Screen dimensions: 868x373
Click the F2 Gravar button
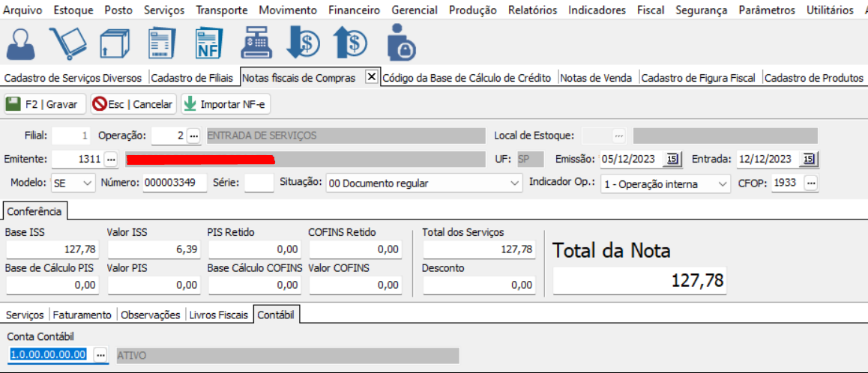tap(44, 104)
